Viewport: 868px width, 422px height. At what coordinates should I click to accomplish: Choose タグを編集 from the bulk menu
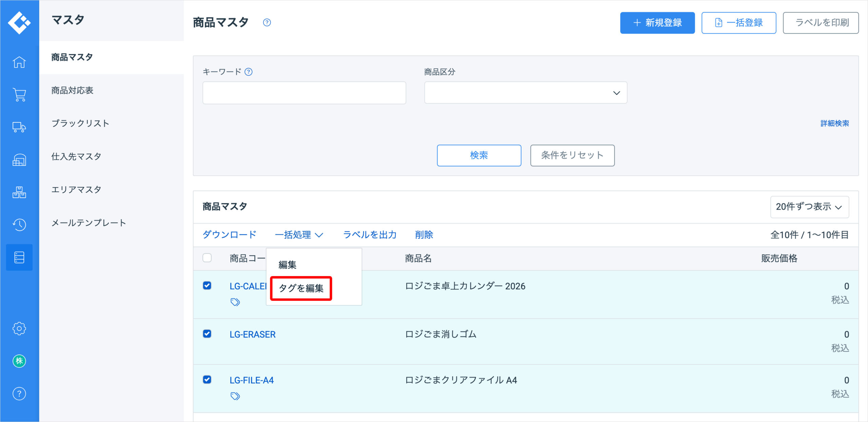tap(301, 288)
